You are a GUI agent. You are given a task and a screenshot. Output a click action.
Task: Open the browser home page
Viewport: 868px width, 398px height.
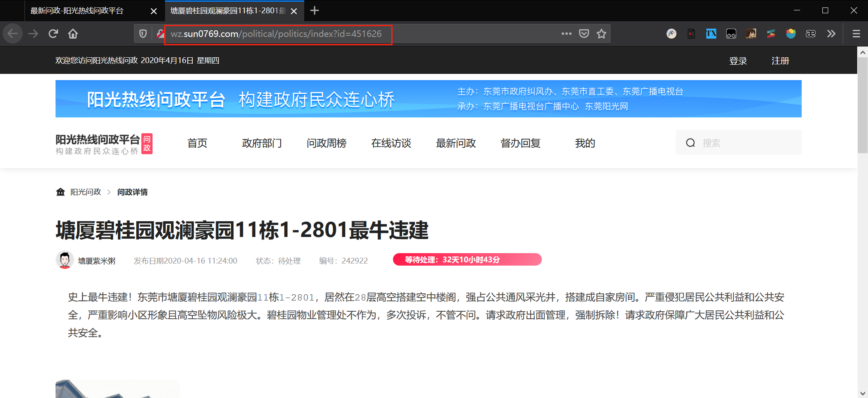(73, 34)
